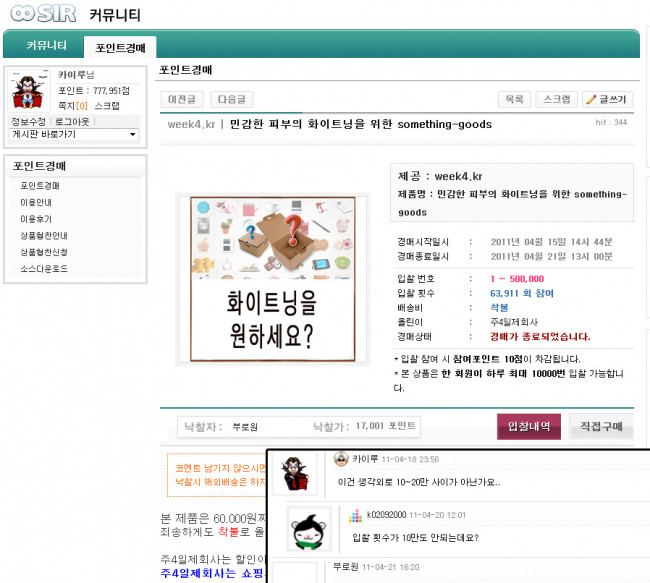This screenshot has height=583, width=650.
Task: Expand the 게시판 바로가기 dropdown
Action: point(74,134)
